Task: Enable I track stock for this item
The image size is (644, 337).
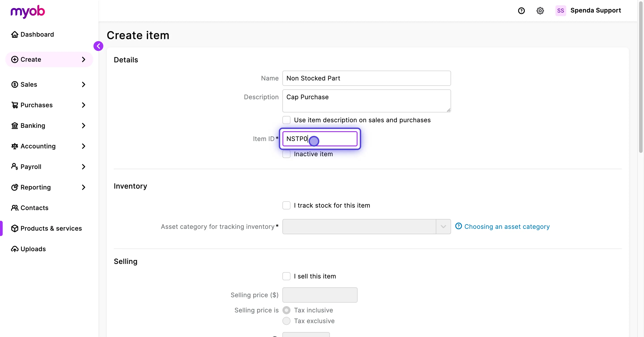Action: pyautogui.click(x=286, y=205)
